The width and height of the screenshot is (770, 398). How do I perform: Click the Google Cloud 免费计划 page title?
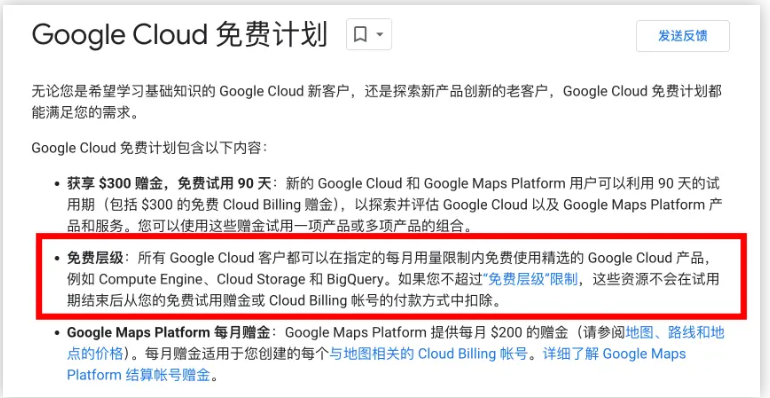click(179, 34)
